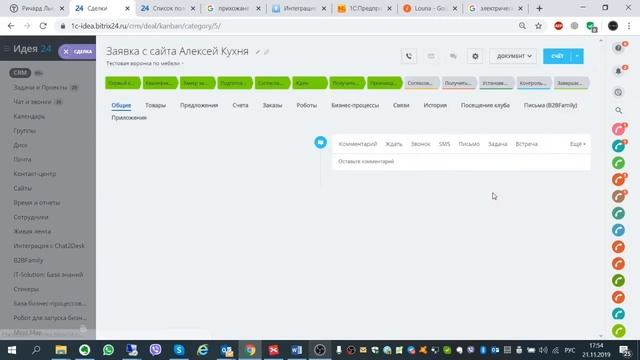Open Viber from the taskbar
This screenshot has width=640, height=360.
click(x=155, y=350)
